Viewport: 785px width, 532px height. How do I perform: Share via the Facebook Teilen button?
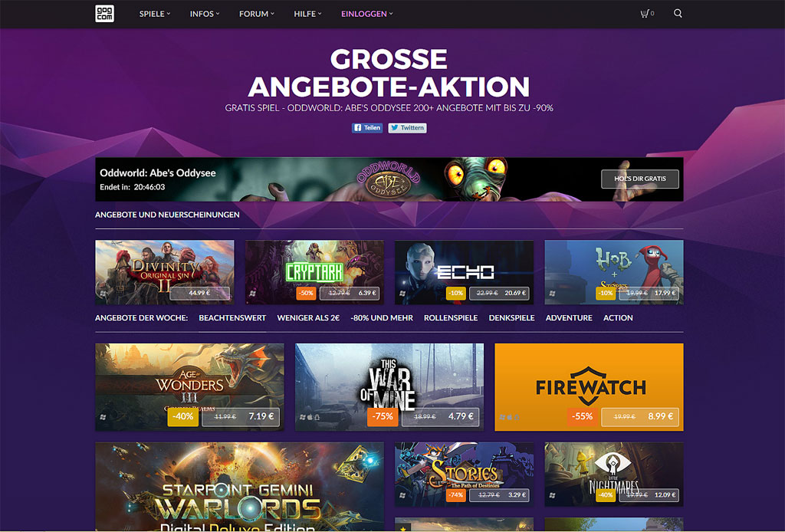[367, 127]
